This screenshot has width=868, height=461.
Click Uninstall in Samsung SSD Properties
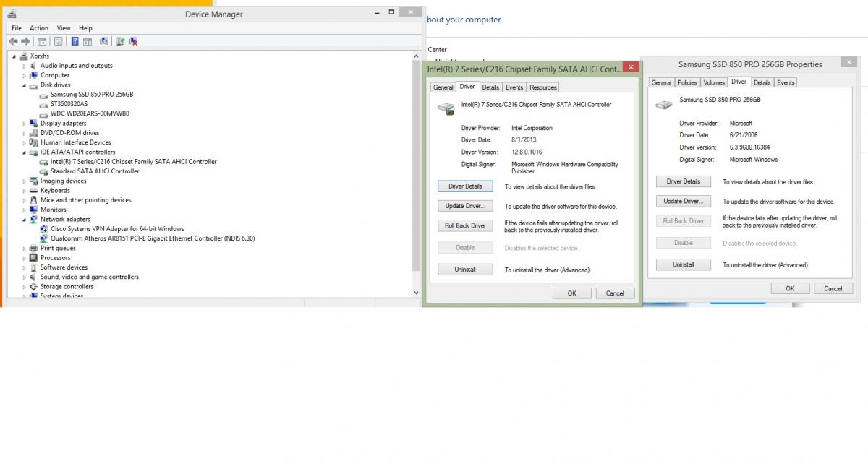click(684, 264)
